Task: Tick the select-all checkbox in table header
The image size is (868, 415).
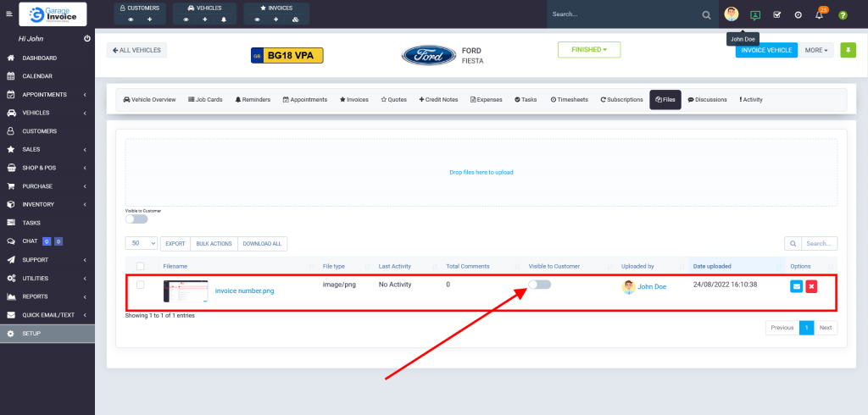Action: coord(140,266)
